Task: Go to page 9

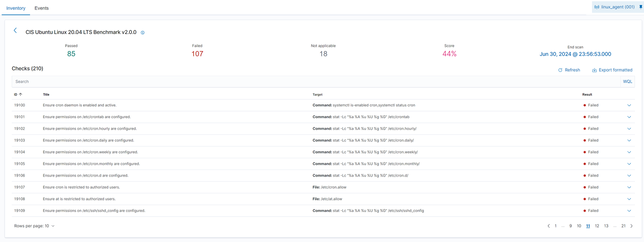Action: 571,226
